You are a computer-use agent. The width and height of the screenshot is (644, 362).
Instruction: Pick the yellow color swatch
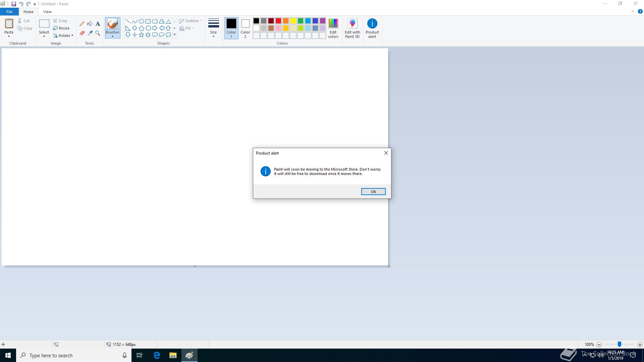[293, 21]
